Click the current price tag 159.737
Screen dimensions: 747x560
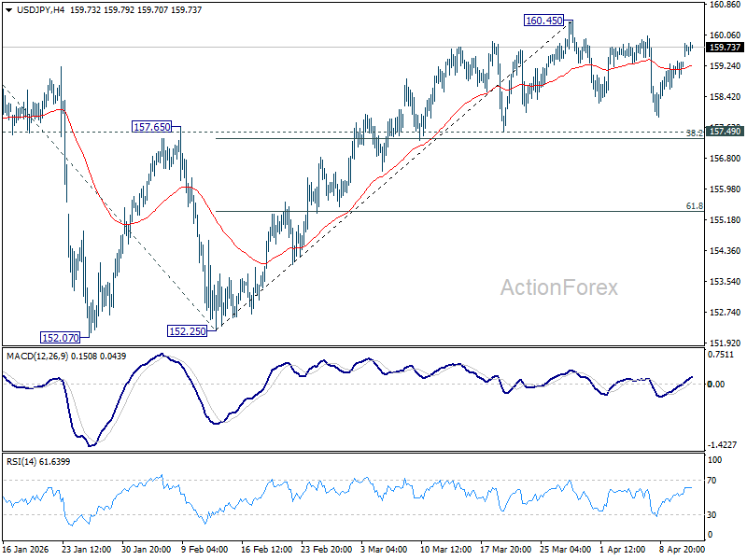click(x=725, y=48)
